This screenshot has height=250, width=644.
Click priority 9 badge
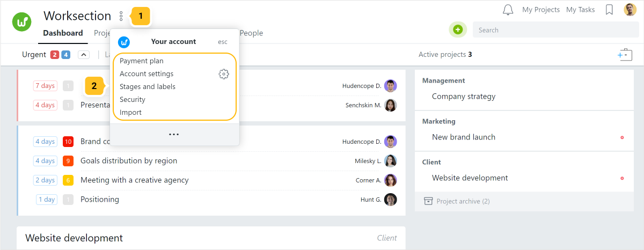[68, 161]
